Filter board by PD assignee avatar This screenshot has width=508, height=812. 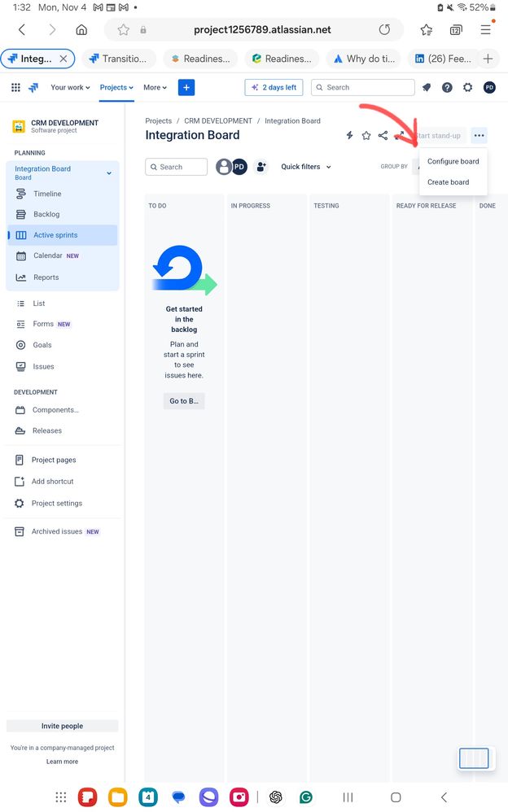point(239,167)
